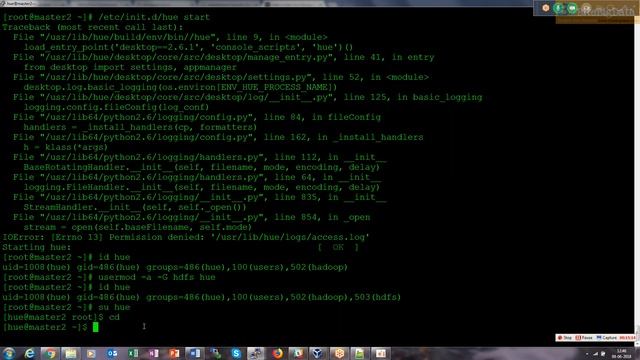640x360 pixels.
Task: Click the line ending "503(hdfs)"
Action: [x=202, y=297]
